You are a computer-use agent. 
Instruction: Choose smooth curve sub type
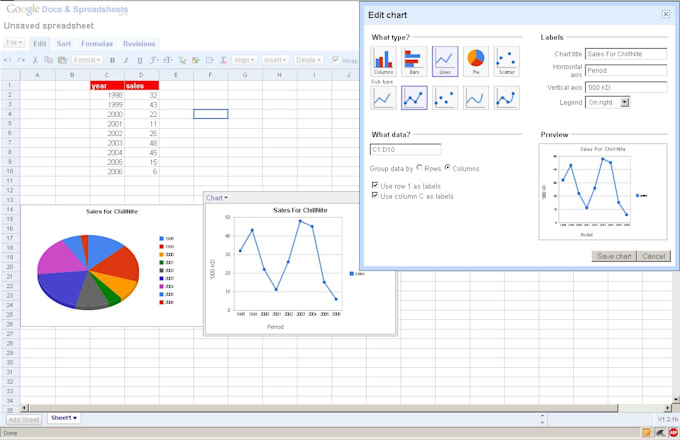(x=476, y=98)
